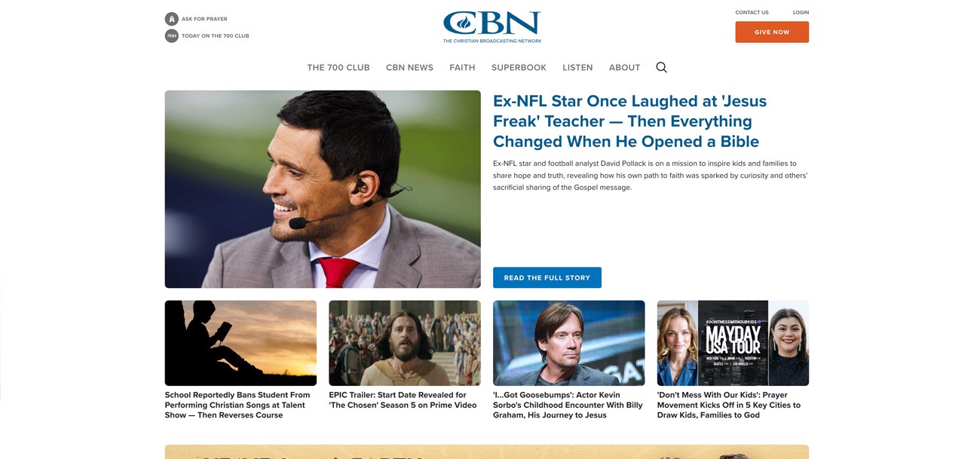This screenshot has height=459, width=980.
Task: Go to the Superbook section
Action: point(519,67)
